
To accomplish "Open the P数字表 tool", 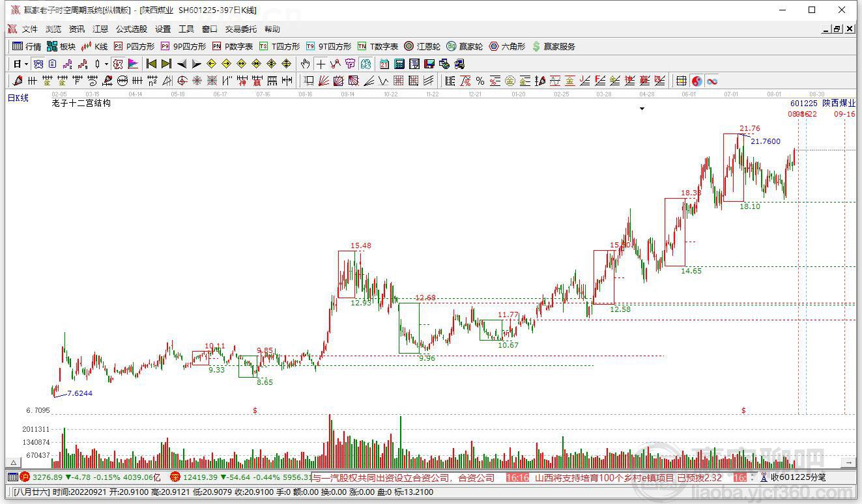I will pos(233,46).
